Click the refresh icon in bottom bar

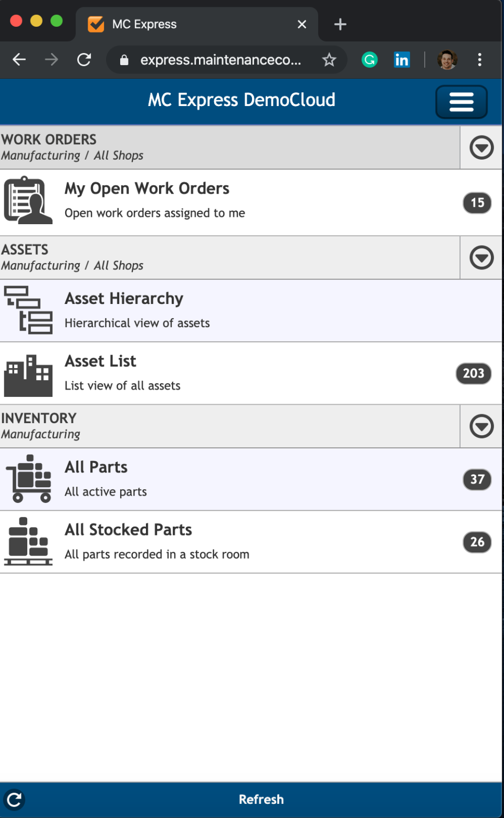[14, 800]
